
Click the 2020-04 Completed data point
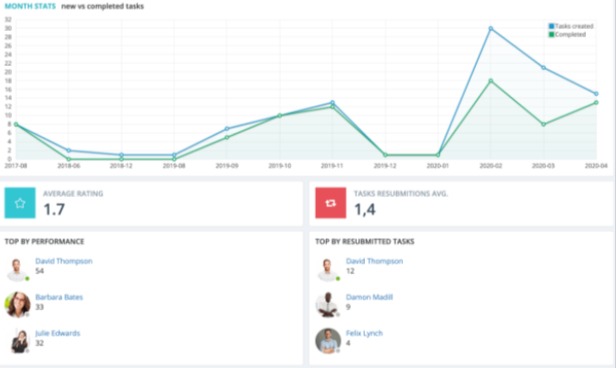pyautogui.click(x=596, y=103)
